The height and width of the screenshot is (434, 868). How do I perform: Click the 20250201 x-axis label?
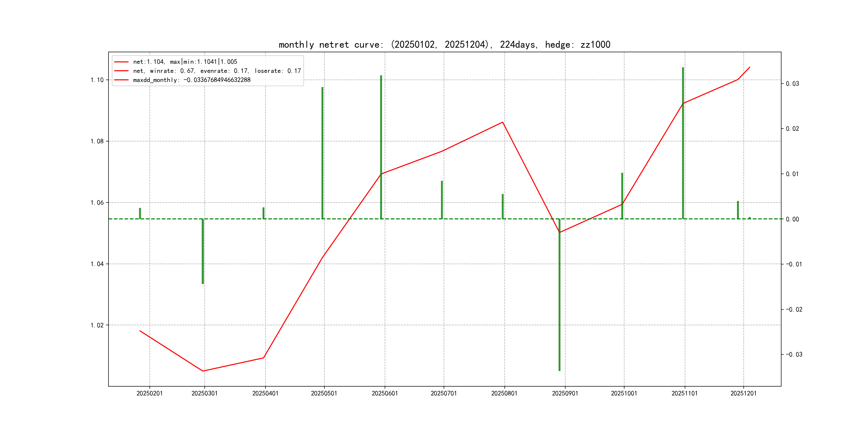[x=149, y=393]
